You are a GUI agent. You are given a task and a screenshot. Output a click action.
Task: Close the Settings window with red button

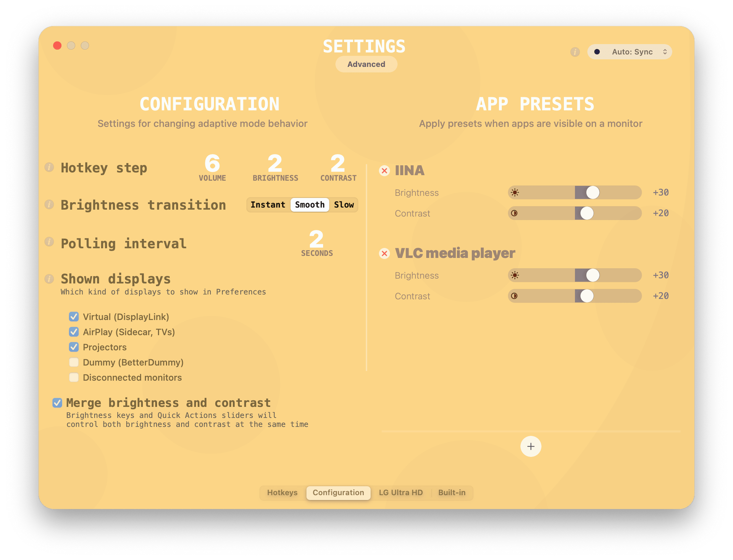tap(57, 46)
